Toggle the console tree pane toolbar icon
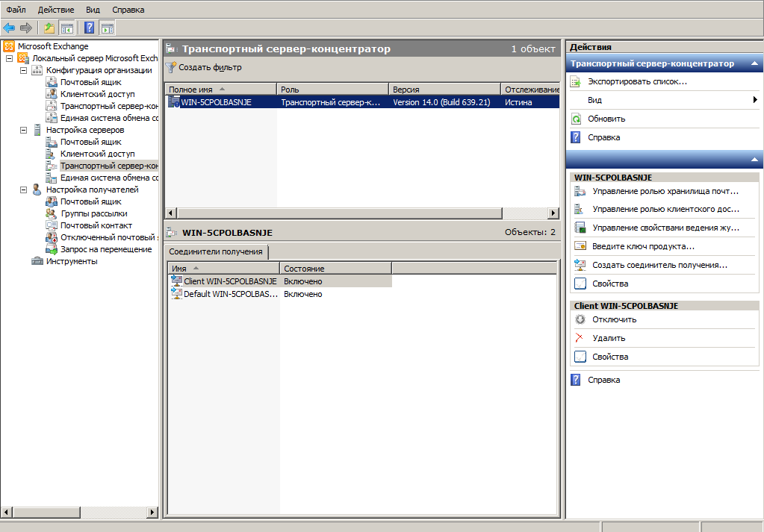Viewport: 764px width, 532px height. click(x=66, y=28)
